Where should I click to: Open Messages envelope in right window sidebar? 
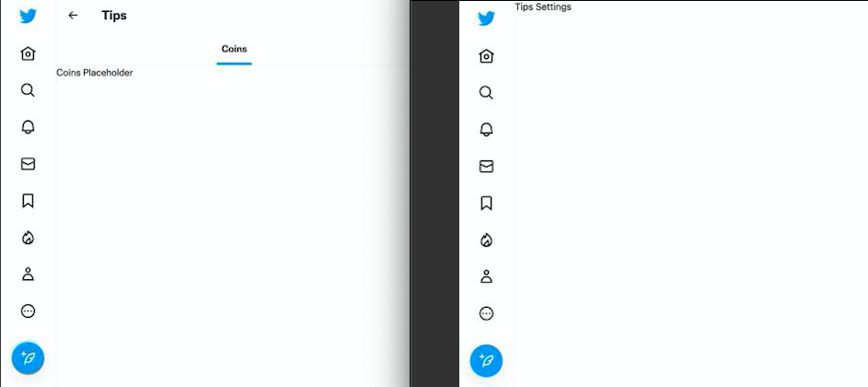click(x=486, y=167)
